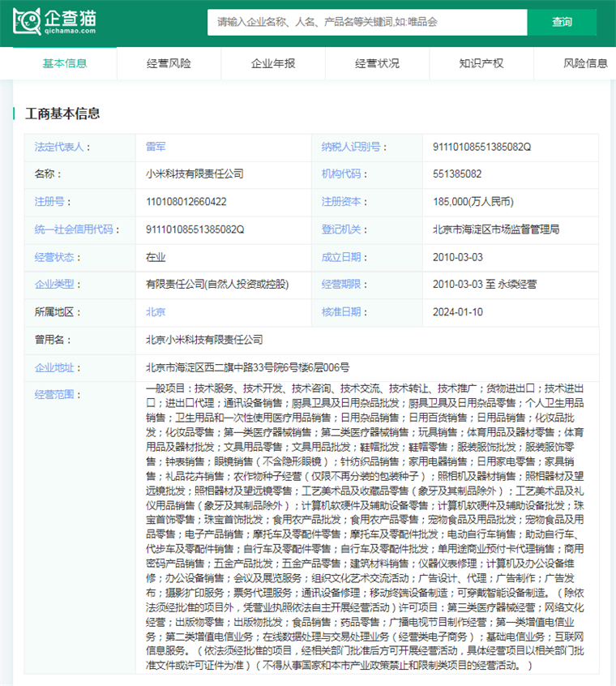616x686 pixels.
Task: Select registered capital 185,000(万人民币)
Action: point(473,202)
